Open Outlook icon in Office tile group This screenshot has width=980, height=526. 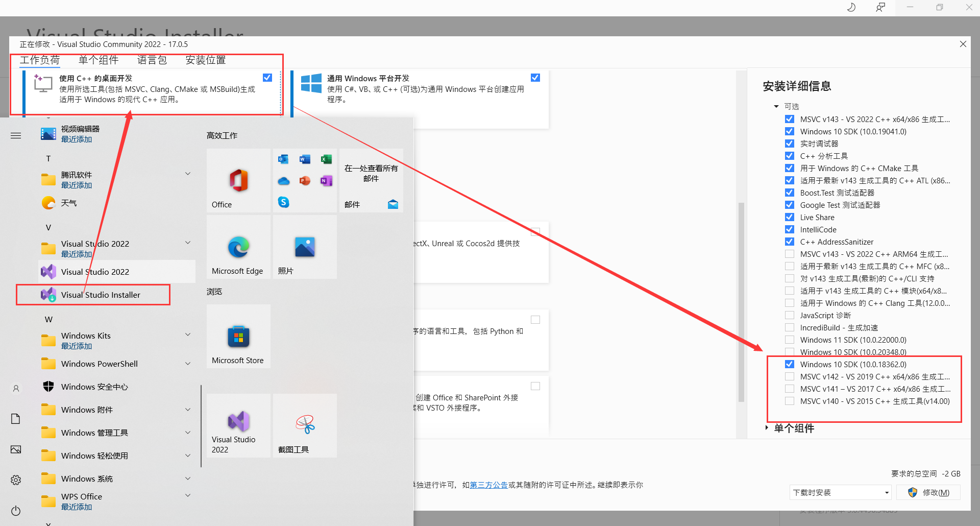click(x=283, y=159)
